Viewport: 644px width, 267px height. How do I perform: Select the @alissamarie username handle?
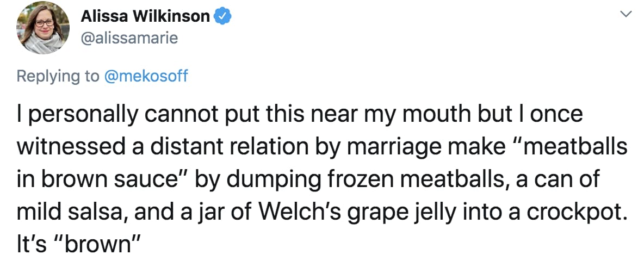129,38
